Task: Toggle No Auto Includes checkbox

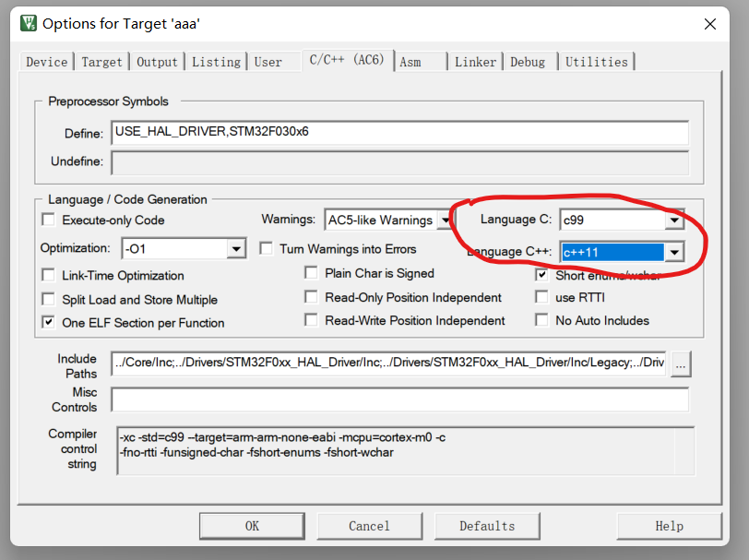Action: tap(541, 320)
